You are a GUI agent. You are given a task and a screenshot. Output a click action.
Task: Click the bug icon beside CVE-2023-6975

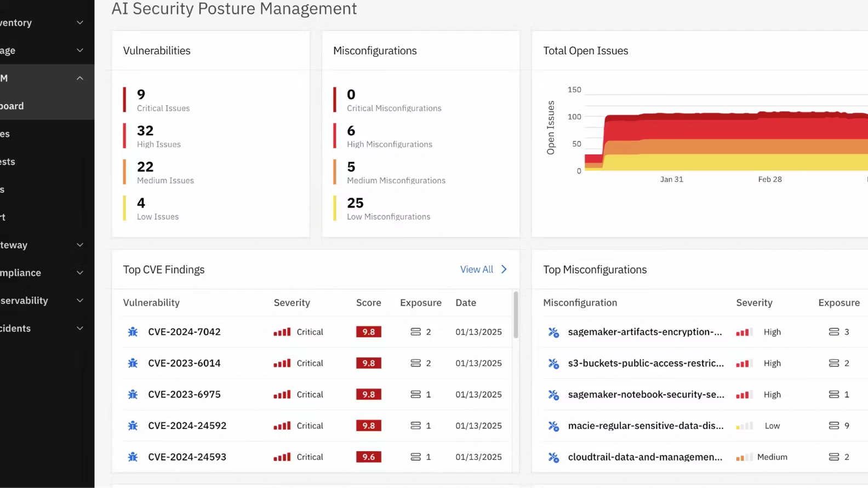(x=133, y=394)
